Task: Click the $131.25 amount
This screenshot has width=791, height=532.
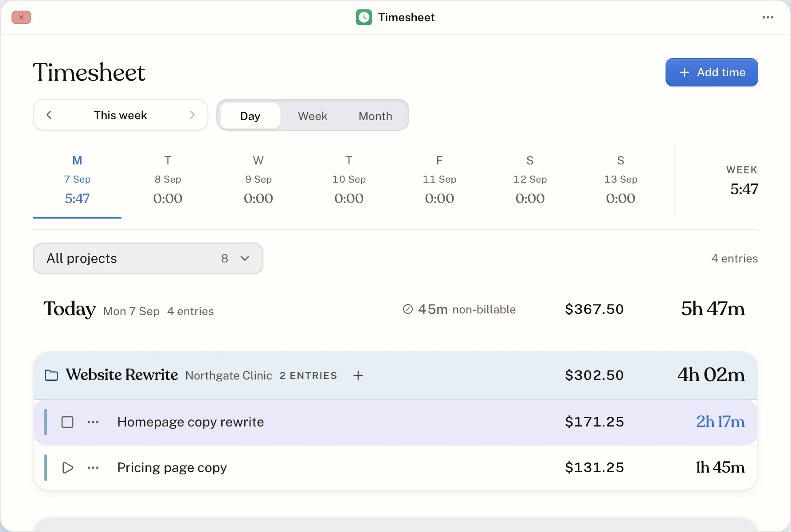Action: pyautogui.click(x=594, y=467)
